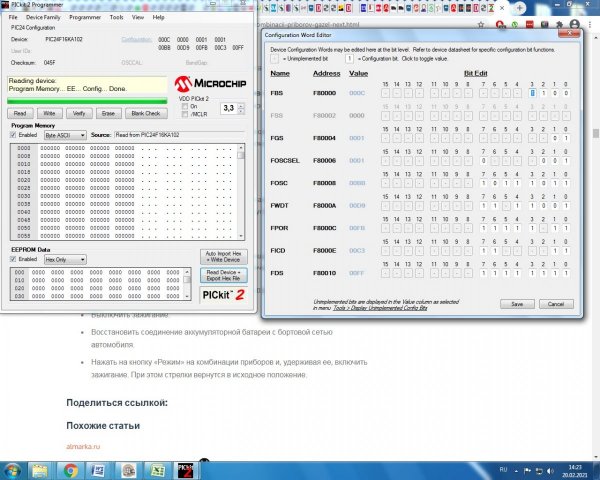Toggle highlighted bit 3 of FBS
The image size is (600, 480).
tap(534, 93)
